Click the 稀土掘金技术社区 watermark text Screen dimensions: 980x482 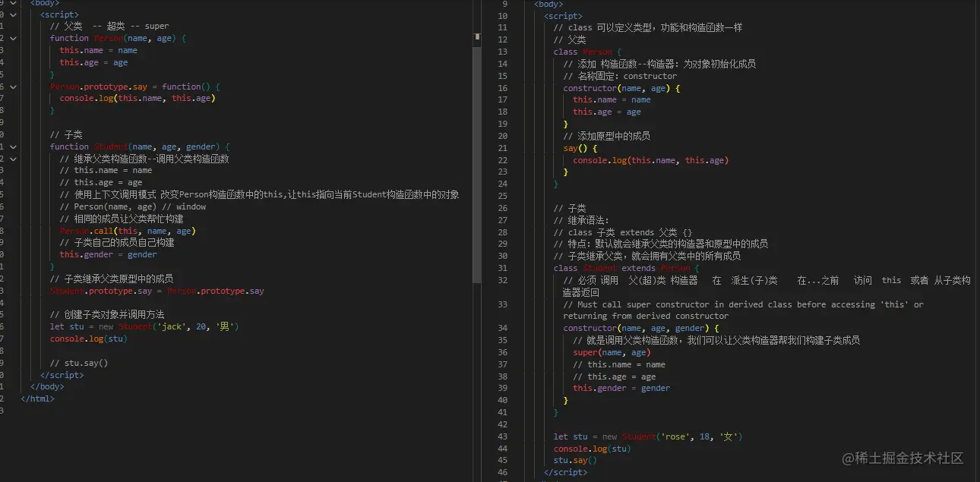pyautogui.click(x=903, y=458)
